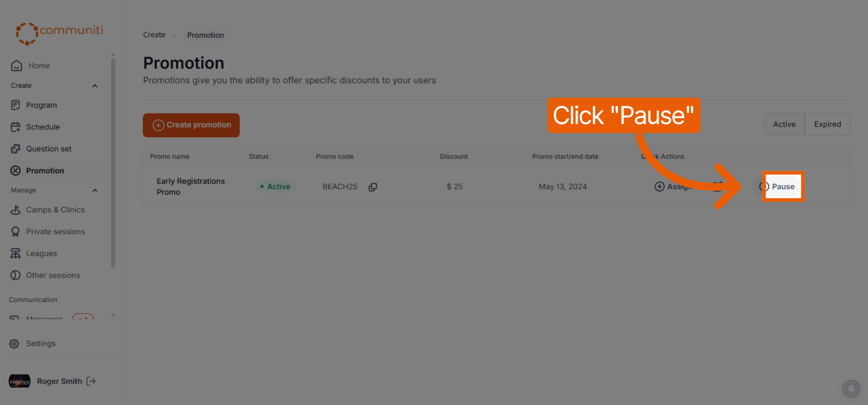Copy the BEACH25 promo code
The width and height of the screenshot is (868, 405).
coord(373,187)
